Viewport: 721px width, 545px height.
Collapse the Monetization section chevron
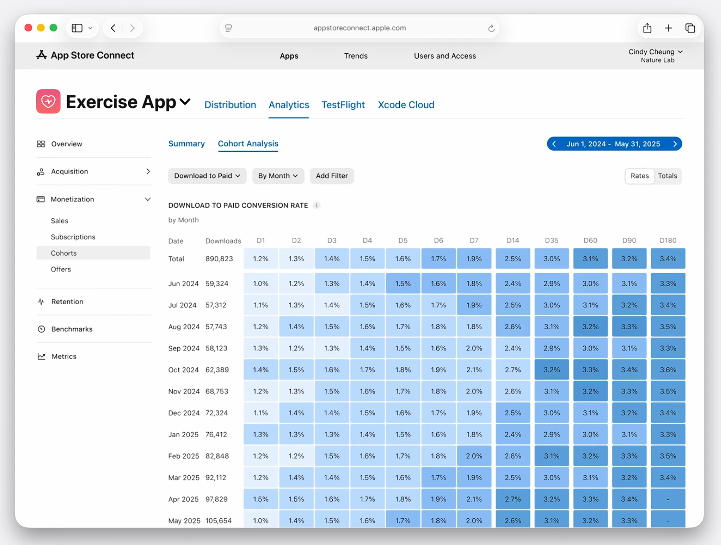[148, 199]
